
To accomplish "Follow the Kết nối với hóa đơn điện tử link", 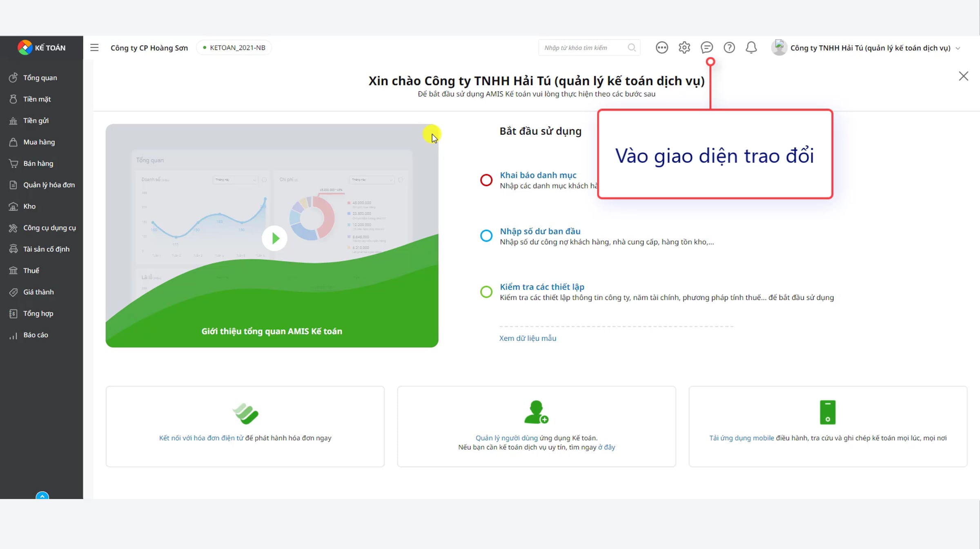I will coord(201,438).
